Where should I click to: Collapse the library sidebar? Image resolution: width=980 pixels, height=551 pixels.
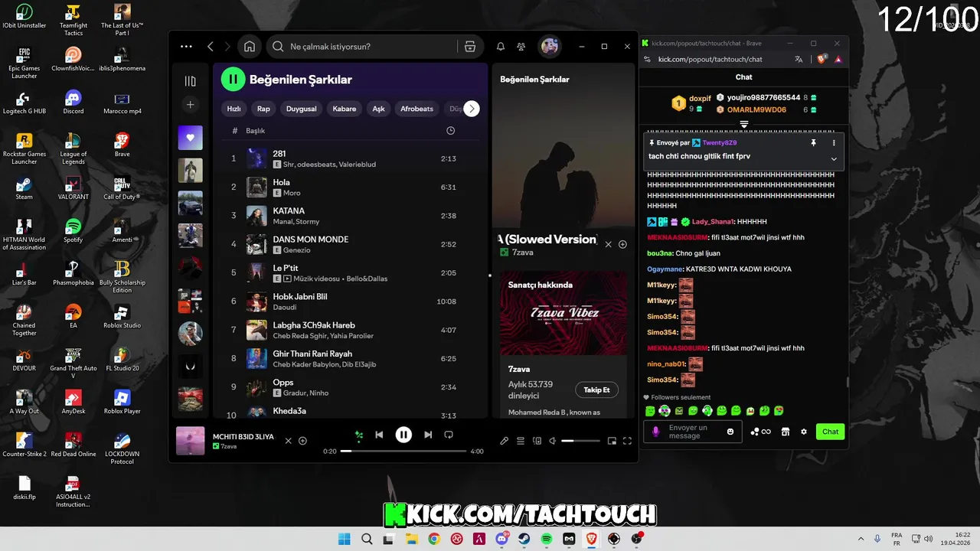191,81
